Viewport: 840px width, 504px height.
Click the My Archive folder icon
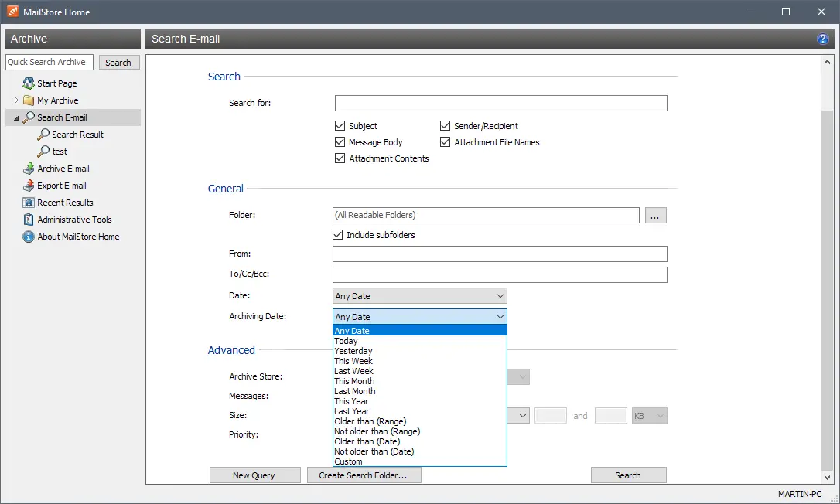click(29, 100)
